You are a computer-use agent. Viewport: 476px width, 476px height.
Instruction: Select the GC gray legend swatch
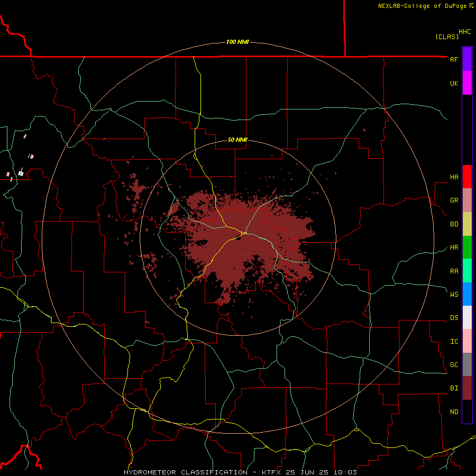click(467, 364)
